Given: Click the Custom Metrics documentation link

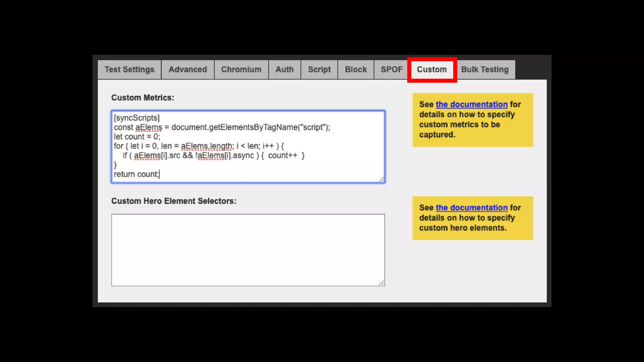Looking at the screenshot, I should [471, 104].
